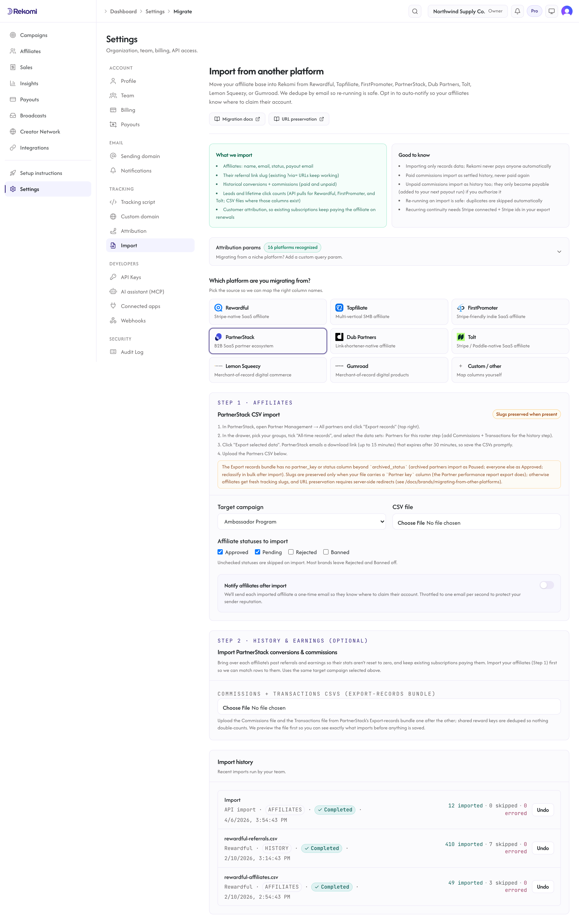Click the Webhooks icon
The width and height of the screenshot is (579, 924).
[113, 321]
